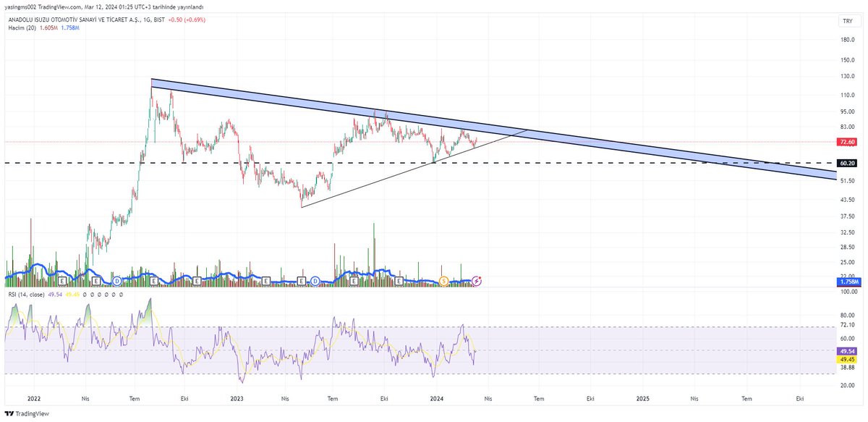Click the purple lightning event marker

tap(477, 280)
